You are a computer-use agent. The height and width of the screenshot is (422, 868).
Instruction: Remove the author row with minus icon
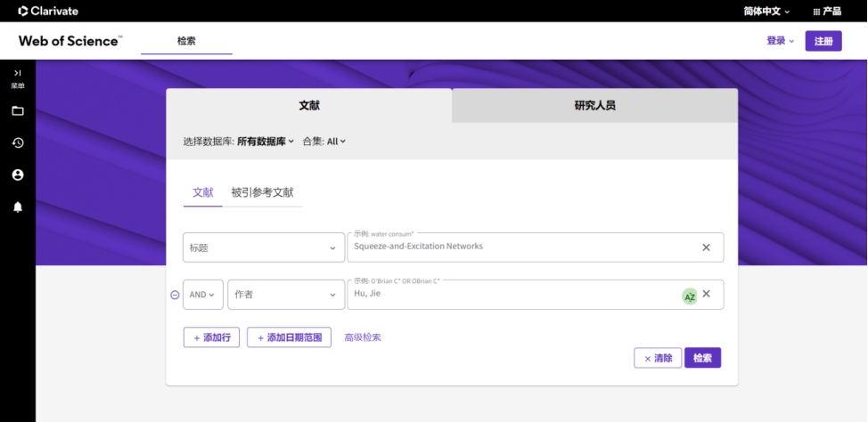tap(175, 295)
